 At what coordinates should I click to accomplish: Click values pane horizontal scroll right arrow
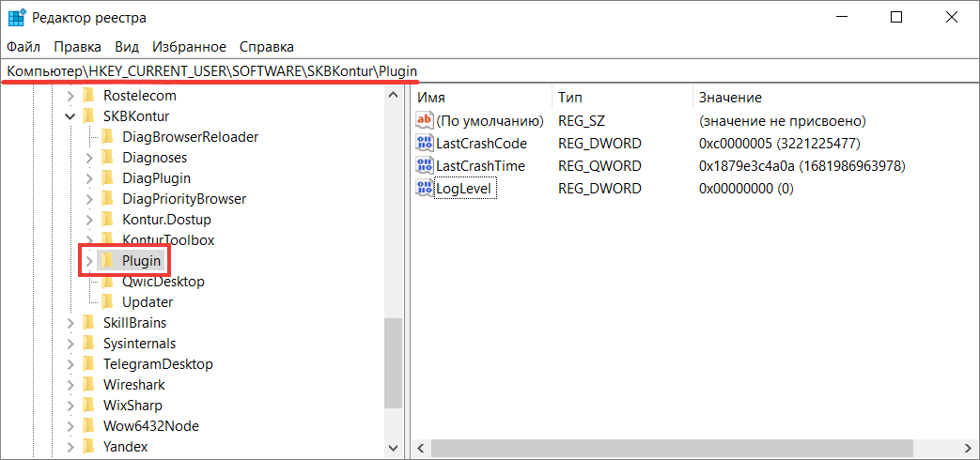pyautogui.click(x=969, y=448)
